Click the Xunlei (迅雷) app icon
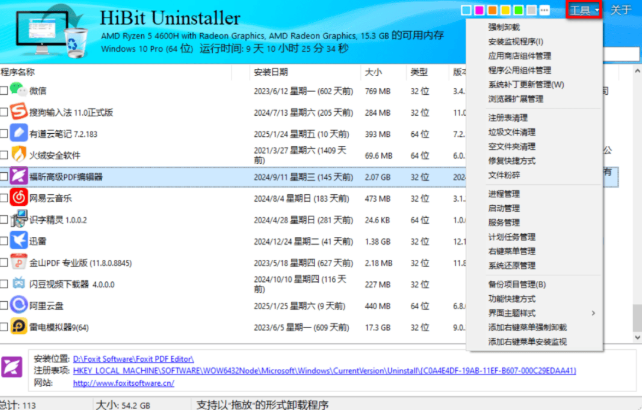The width and height of the screenshot is (642, 410). 19,240
